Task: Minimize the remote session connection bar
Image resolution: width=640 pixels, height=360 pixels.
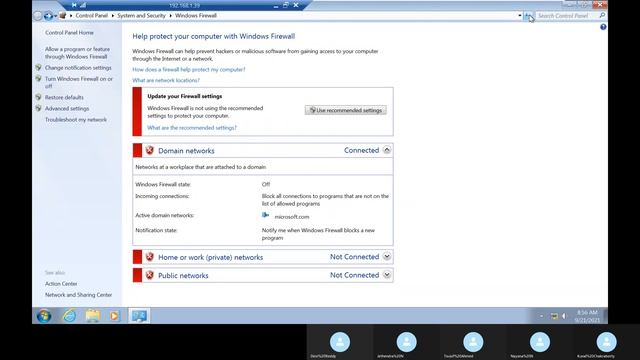Action: (x=276, y=5)
